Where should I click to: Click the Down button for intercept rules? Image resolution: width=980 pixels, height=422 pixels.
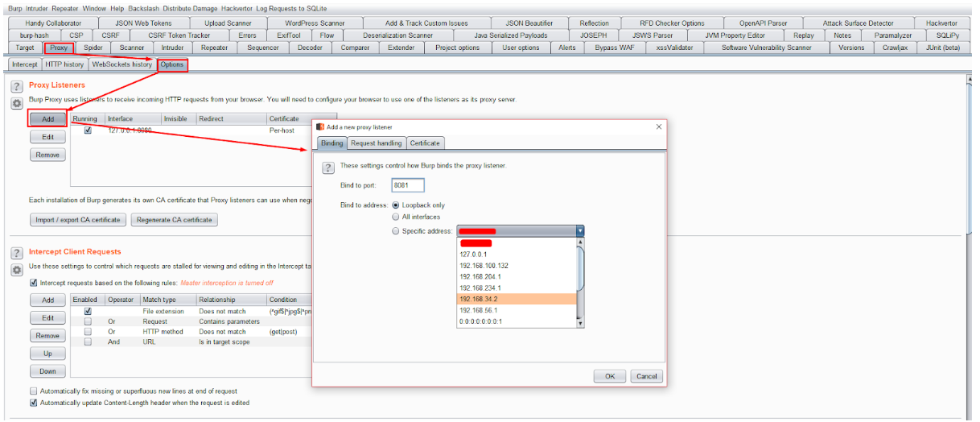[x=47, y=371]
